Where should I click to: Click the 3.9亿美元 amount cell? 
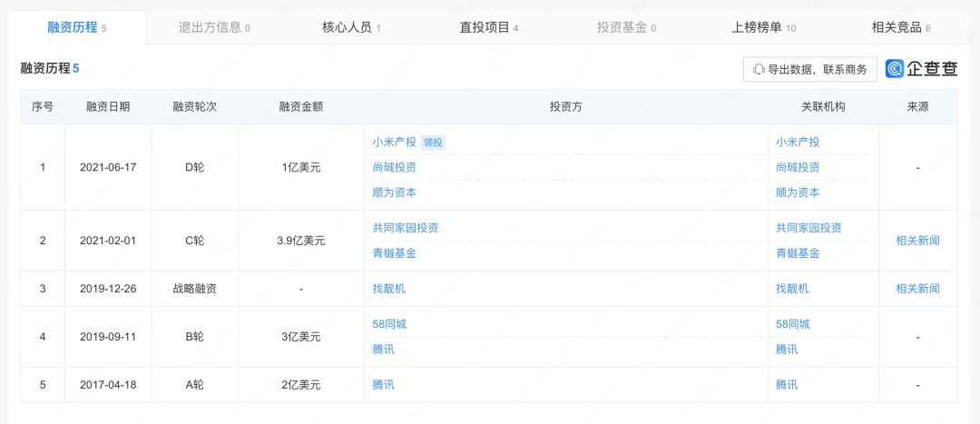click(301, 240)
